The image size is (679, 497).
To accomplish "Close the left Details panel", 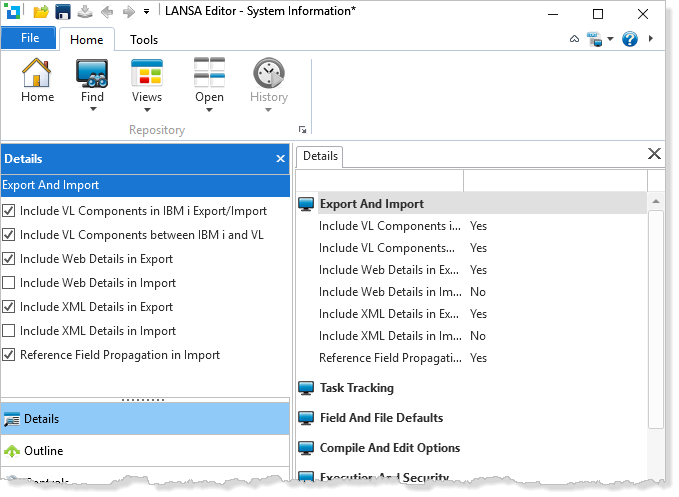I will tap(281, 159).
